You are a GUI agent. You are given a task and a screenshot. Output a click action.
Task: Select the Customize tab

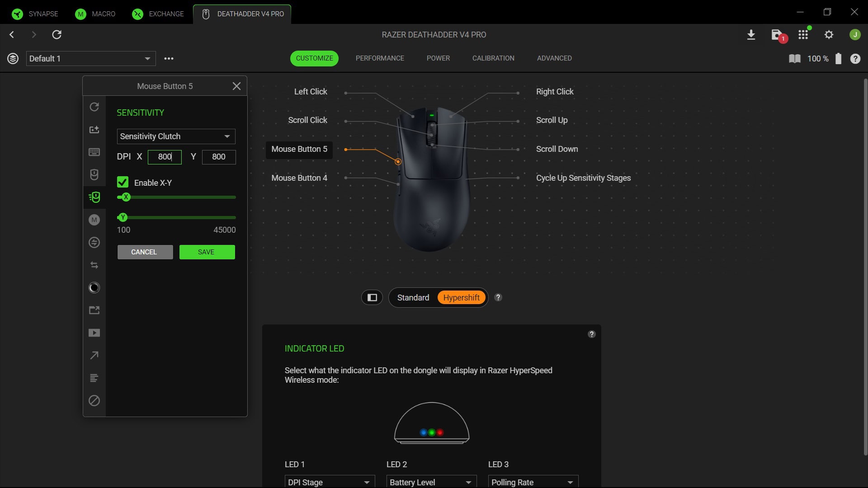(x=314, y=58)
